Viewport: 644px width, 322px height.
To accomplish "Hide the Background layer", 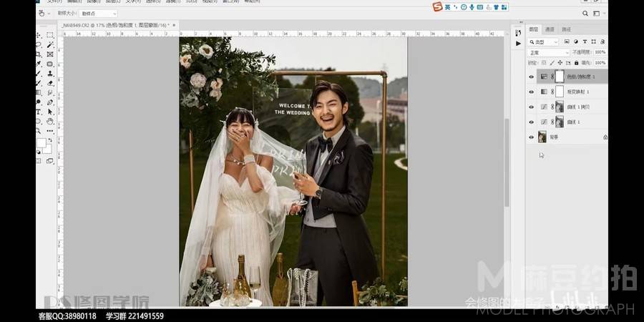I will pos(531,137).
